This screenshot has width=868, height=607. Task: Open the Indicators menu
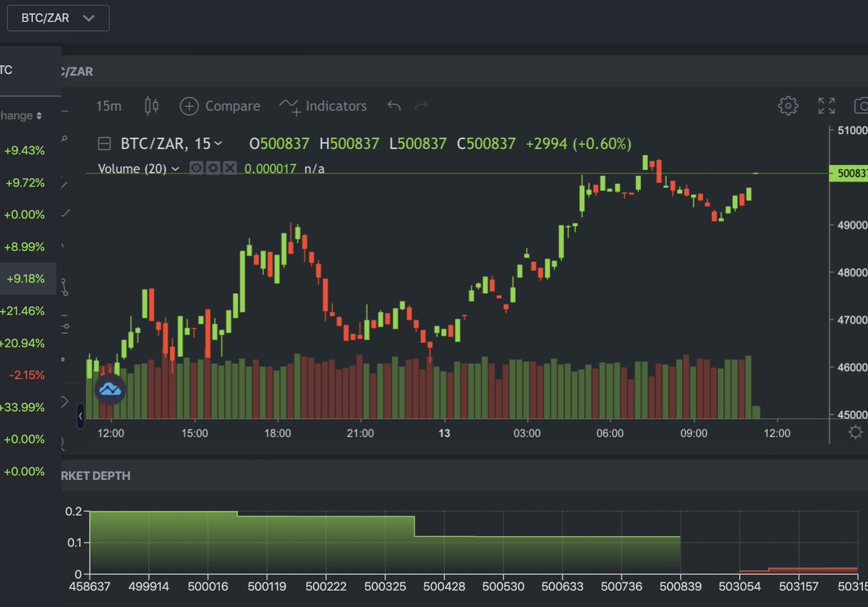(x=323, y=106)
